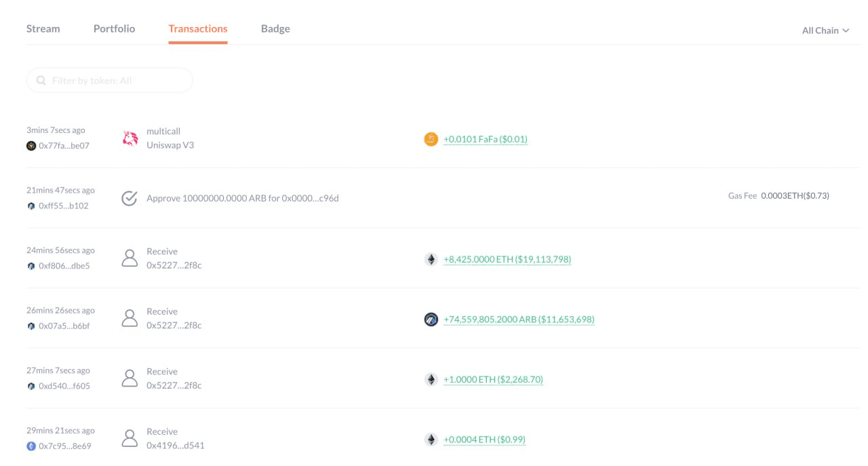The width and height of the screenshot is (868, 466).
Task: Open the +74,559,805.2000 ARB amount link
Action: coord(519,319)
